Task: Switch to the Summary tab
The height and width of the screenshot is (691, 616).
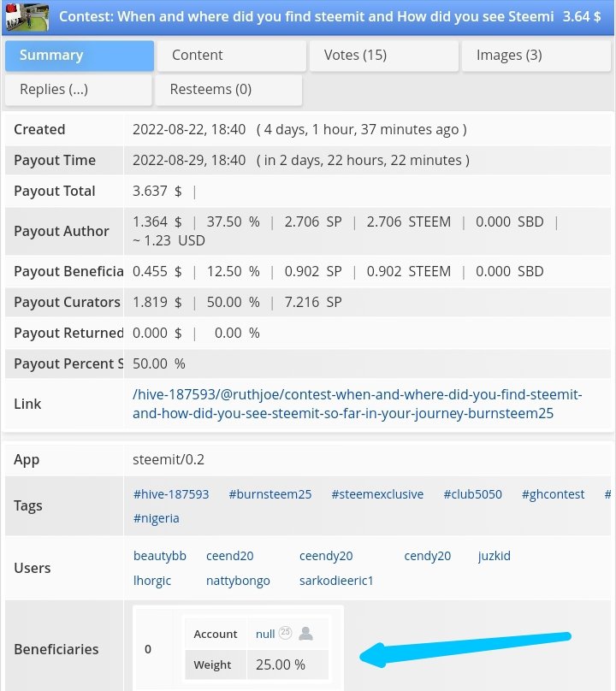Action: (80, 56)
